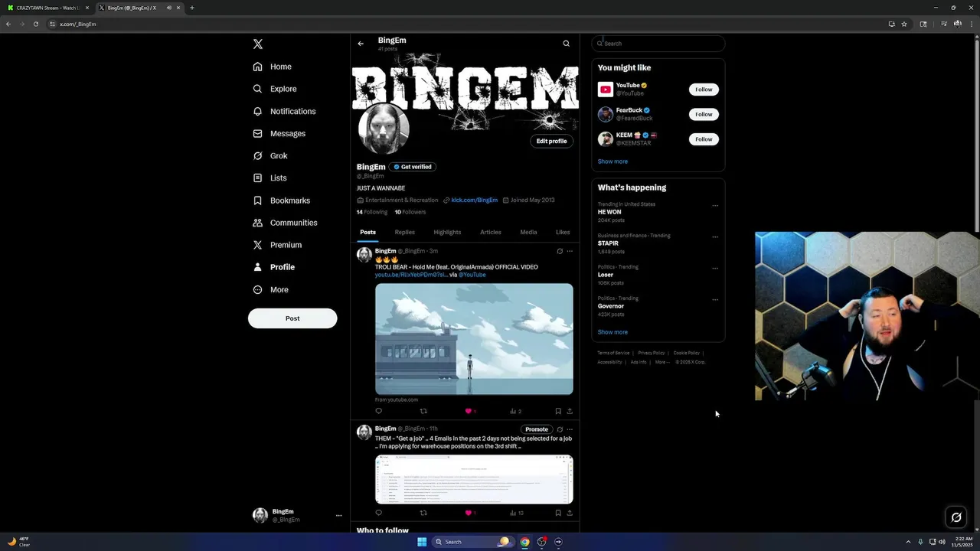980x551 pixels.
Task: Open Explore from the sidebar
Action: coord(275,89)
